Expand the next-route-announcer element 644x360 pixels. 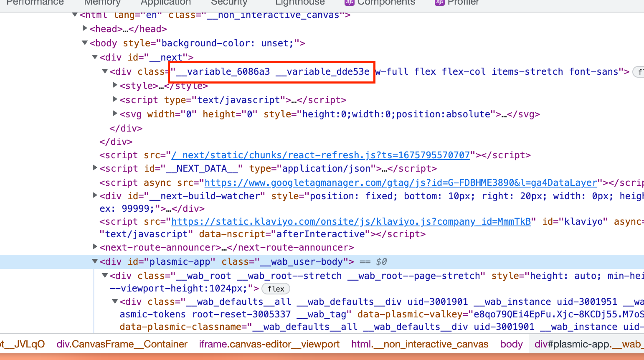coord(95,247)
